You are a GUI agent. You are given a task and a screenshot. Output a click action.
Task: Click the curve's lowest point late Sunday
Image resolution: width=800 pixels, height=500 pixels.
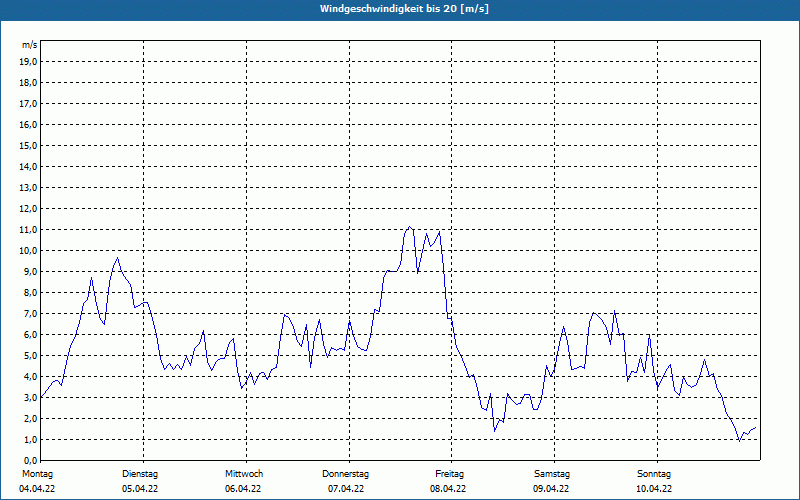coord(739,441)
